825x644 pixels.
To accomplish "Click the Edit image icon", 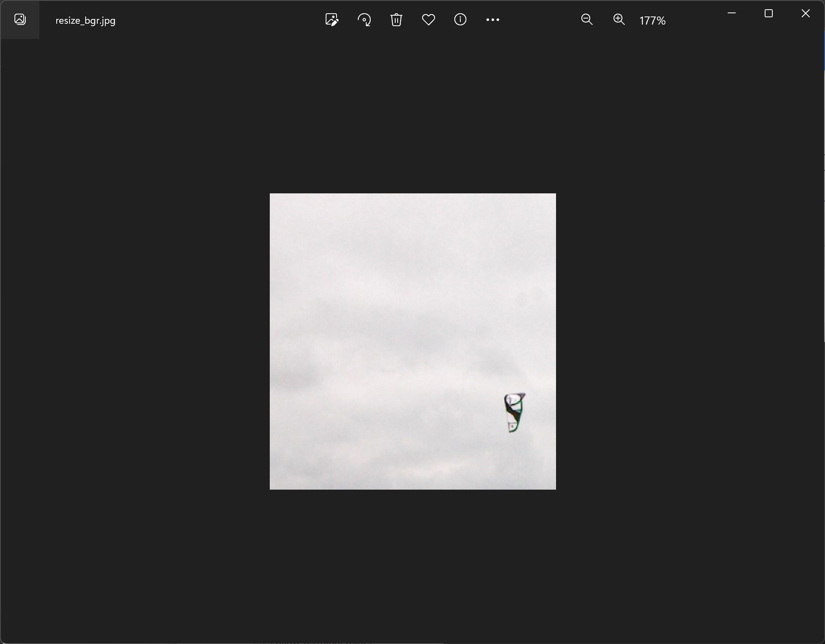I will 332,20.
